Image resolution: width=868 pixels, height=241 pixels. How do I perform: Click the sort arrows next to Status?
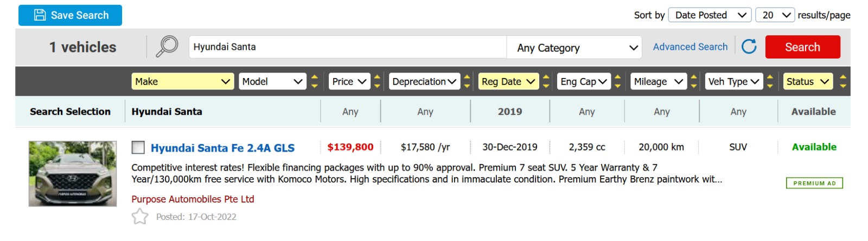[843, 81]
